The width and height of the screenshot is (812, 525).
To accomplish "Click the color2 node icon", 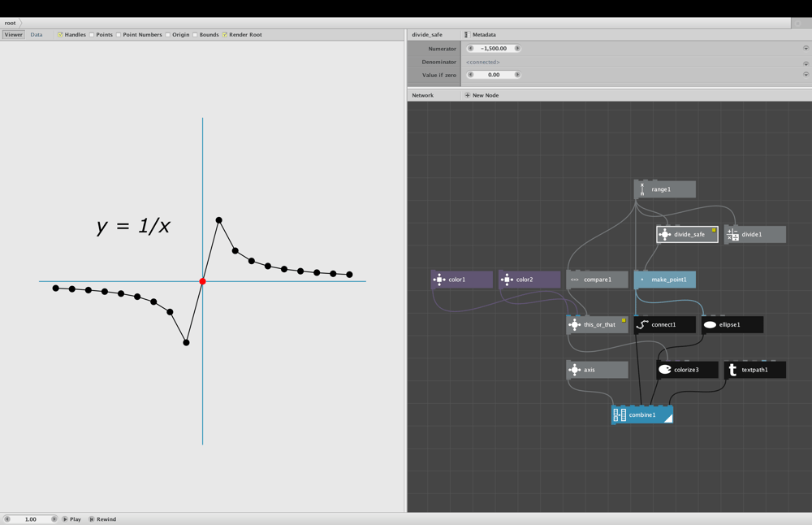I will (x=507, y=280).
